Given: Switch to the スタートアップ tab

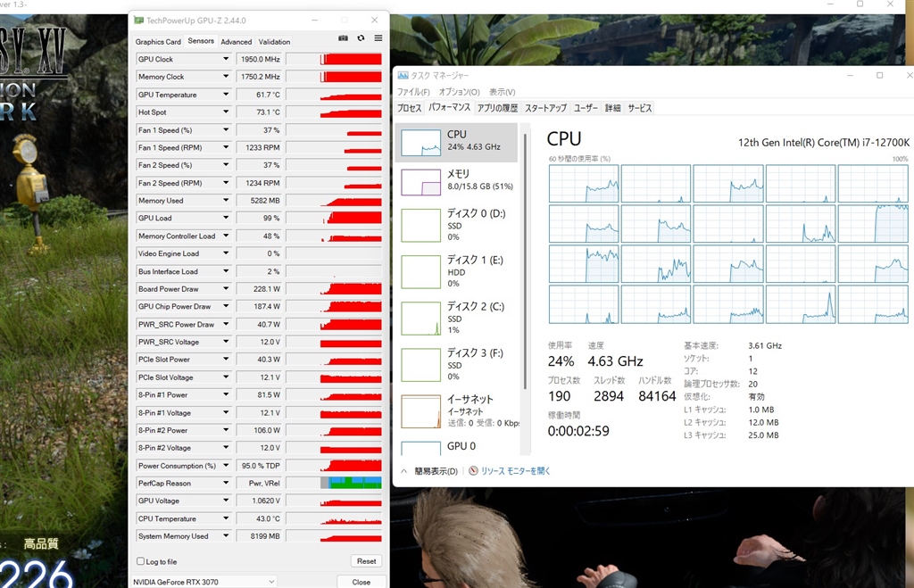Looking at the screenshot, I should coord(545,108).
